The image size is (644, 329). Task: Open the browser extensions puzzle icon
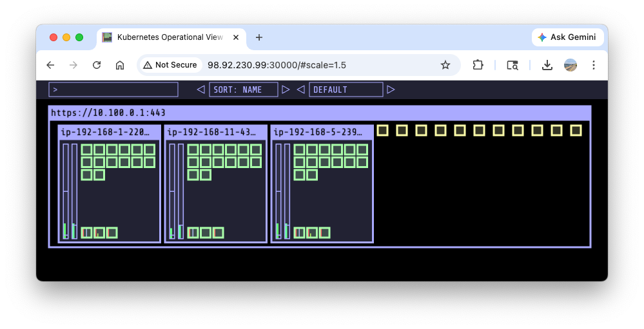tap(478, 65)
